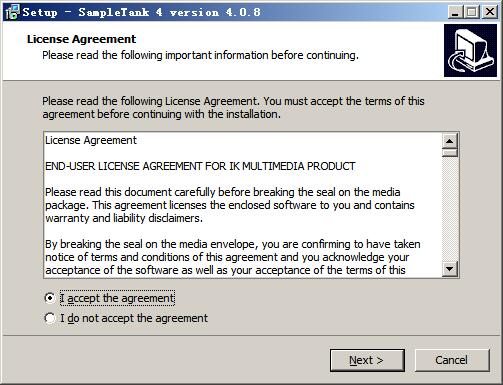Continue with the Next > button

coord(367,360)
